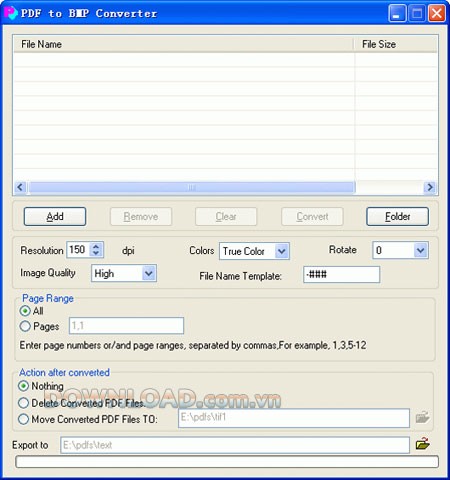This screenshot has height=480, width=450.
Task: Select the All page range radio button
Action: [x=25, y=311]
